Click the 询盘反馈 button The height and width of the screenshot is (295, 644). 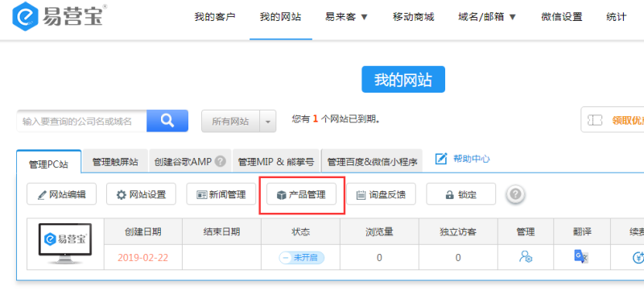[381, 194]
